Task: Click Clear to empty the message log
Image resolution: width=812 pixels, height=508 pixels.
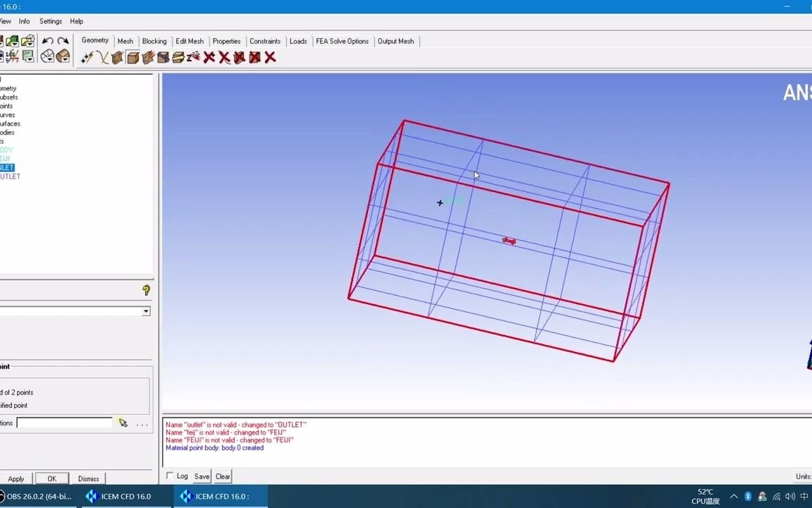Action: 222,476
